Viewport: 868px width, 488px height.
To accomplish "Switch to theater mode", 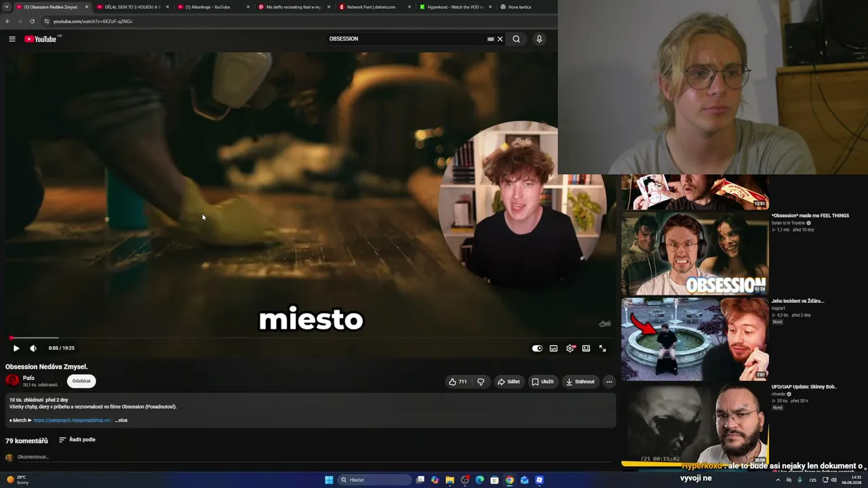I will coord(586,348).
